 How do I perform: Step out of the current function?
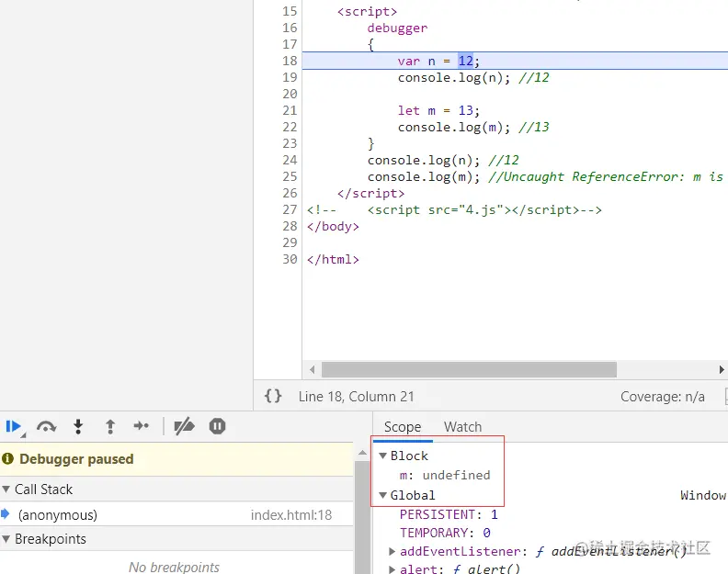110,426
